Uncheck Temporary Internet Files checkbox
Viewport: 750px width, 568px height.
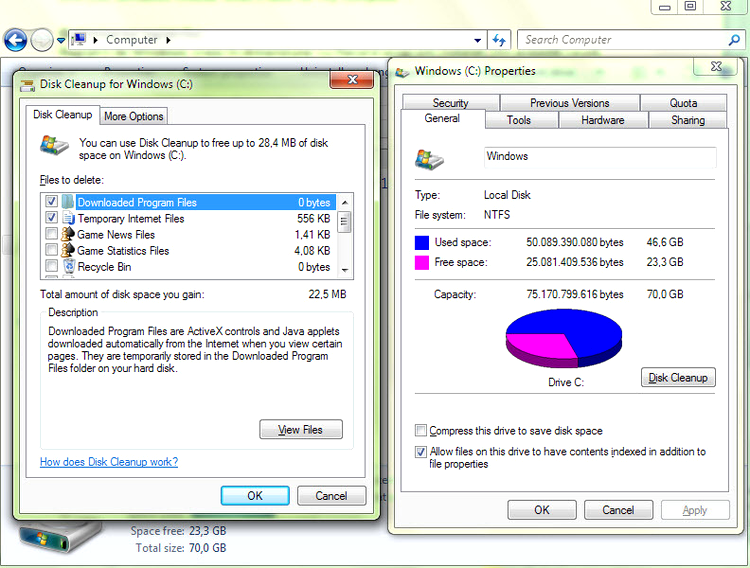pyautogui.click(x=51, y=217)
